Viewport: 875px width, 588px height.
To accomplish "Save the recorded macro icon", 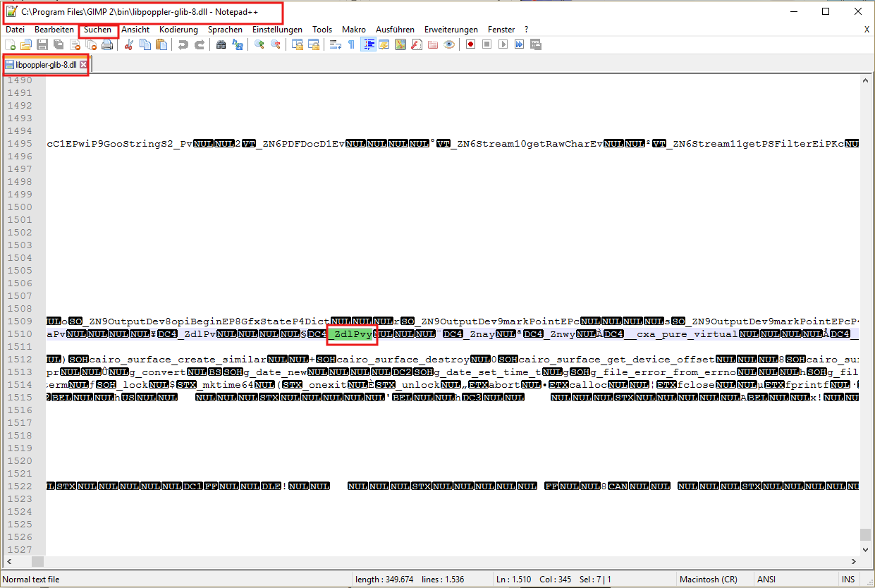I will [x=536, y=44].
